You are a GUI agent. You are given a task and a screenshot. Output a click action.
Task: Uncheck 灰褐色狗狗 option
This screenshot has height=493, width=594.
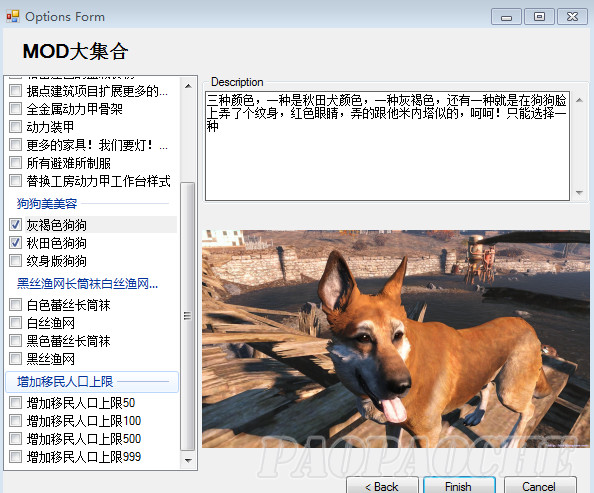[16, 225]
